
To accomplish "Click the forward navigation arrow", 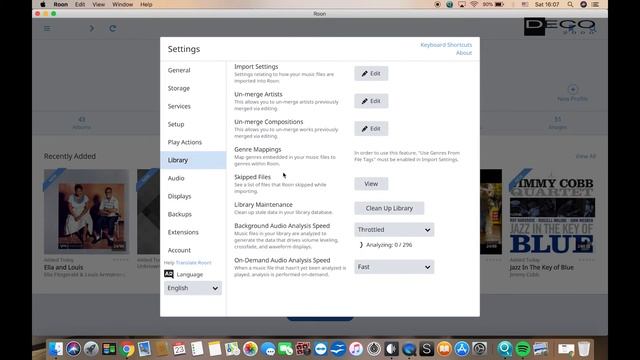I will click(91, 28).
